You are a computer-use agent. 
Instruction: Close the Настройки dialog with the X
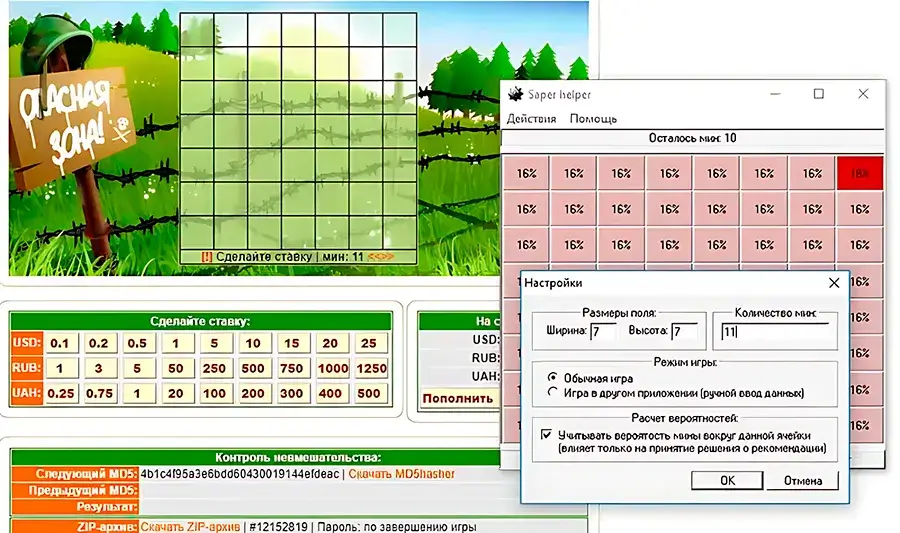[834, 283]
